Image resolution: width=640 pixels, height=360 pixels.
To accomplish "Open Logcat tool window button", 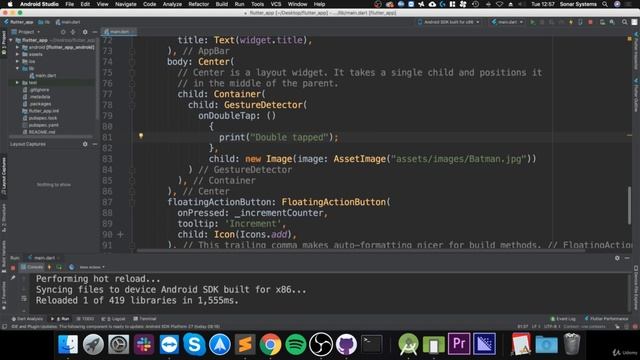I will (x=114, y=319).
